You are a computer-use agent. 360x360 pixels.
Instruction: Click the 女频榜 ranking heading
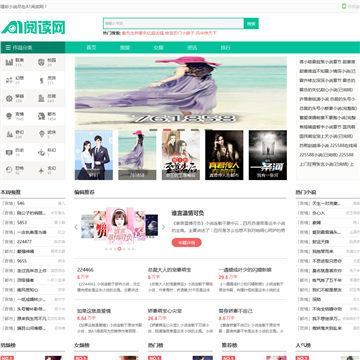(x=82, y=345)
